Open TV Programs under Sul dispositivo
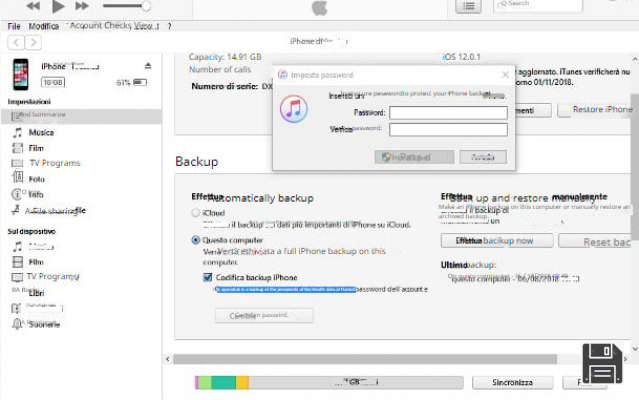Viewport: 639px width, 400px height. click(53, 277)
